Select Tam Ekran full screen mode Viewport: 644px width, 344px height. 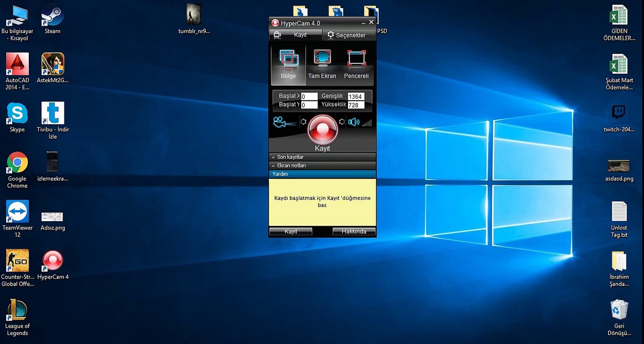pyautogui.click(x=322, y=64)
